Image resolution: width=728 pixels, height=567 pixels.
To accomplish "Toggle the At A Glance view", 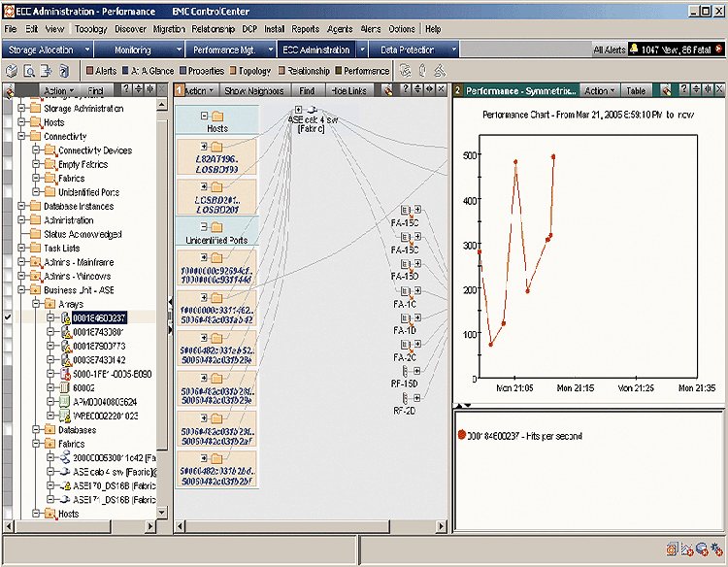I will pyautogui.click(x=149, y=71).
